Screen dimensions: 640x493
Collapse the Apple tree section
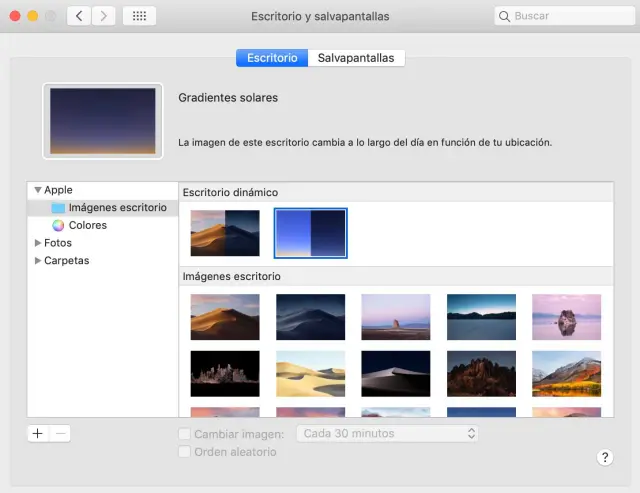click(38, 190)
